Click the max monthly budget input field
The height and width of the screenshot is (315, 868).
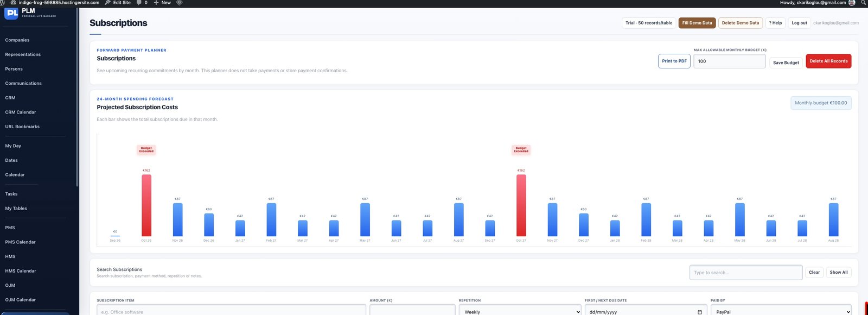click(730, 61)
